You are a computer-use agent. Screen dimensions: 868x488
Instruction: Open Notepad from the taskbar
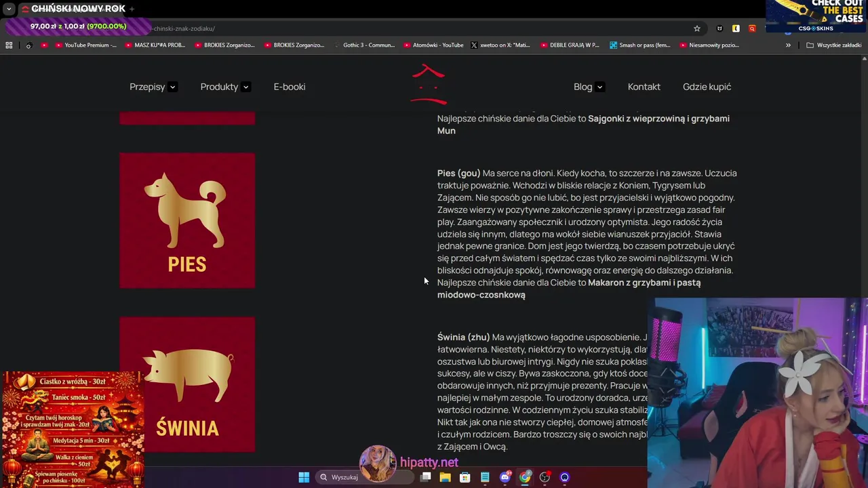coord(485,477)
